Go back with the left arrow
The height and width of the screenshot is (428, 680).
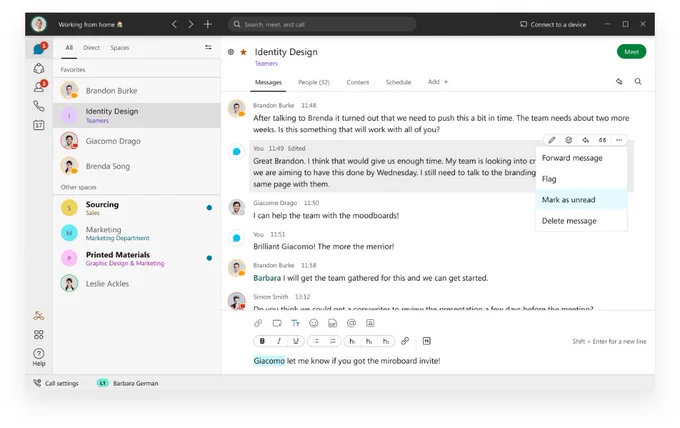click(x=174, y=24)
